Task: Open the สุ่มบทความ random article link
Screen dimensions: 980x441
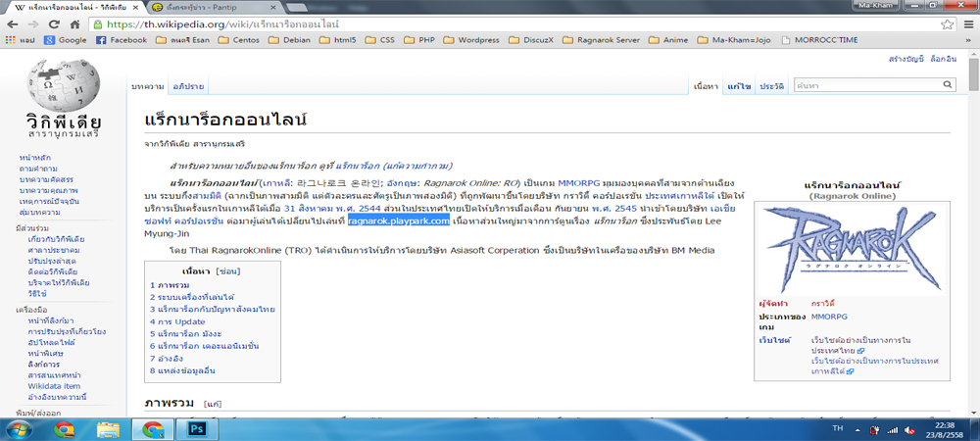Action: tap(42, 213)
